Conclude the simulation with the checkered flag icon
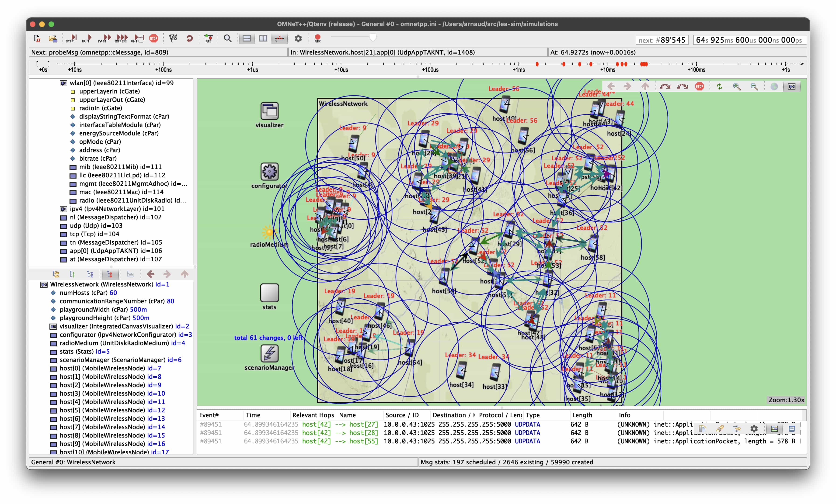The height and width of the screenshot is (504, 836). [173, 38]
